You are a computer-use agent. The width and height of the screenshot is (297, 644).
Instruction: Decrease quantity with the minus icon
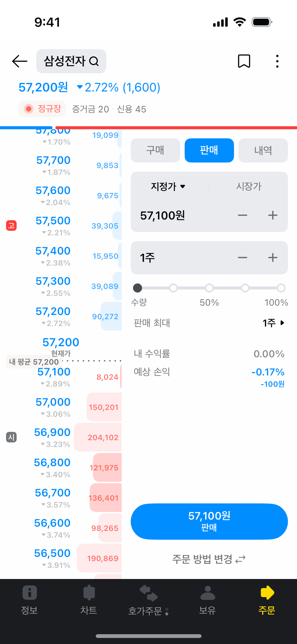click(x=242, y=258)
